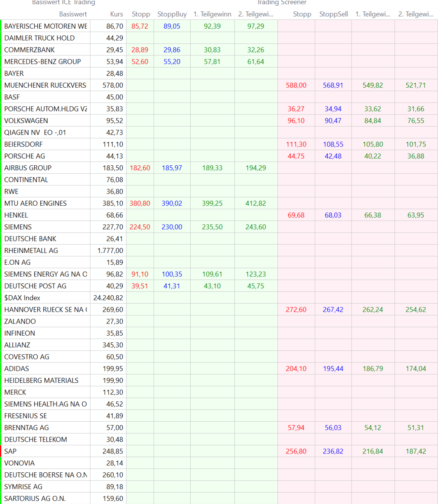Click the red status marker beside SAP
The height and width of the screenshot is (504, 438).
click(1, 451)
